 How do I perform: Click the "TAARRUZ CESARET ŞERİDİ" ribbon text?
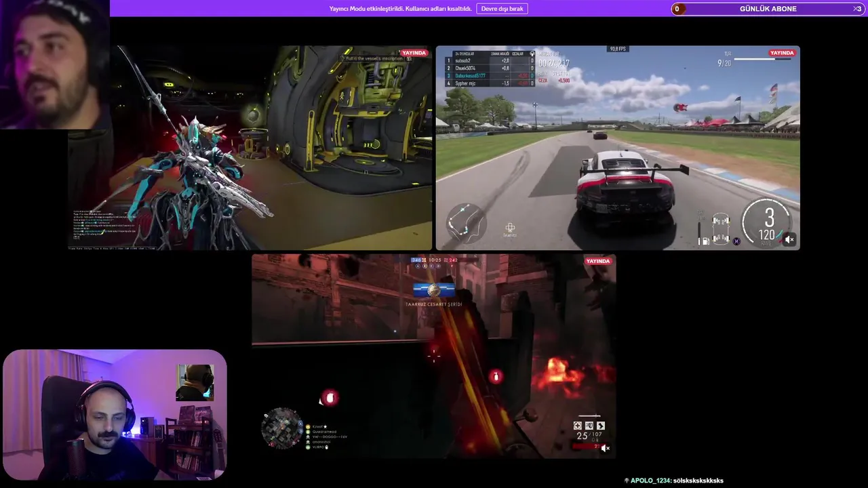pos(434,304)
